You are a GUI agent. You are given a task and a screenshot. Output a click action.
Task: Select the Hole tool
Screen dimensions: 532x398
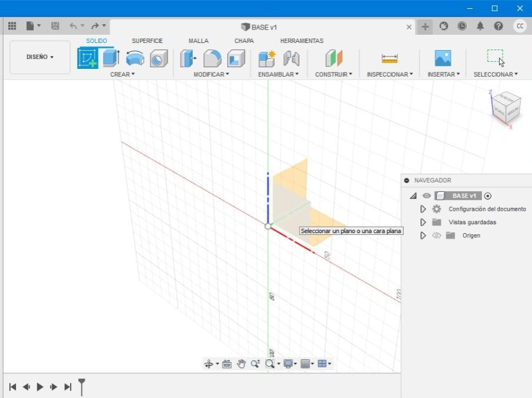pos(159,58)
